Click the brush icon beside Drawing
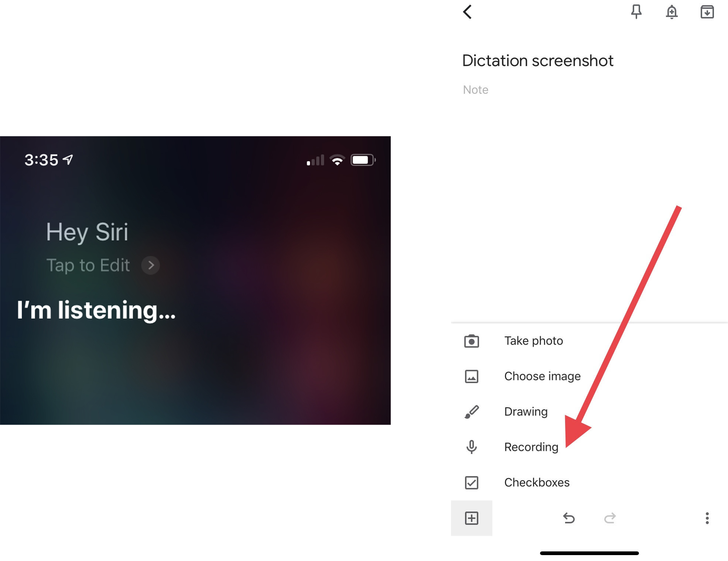The width and height of the screenshot is (728, 561). pos(472,412)
